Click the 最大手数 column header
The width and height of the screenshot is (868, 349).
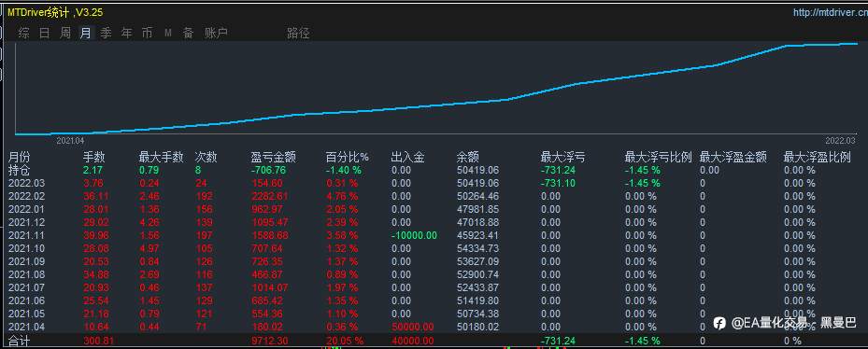tap(161, 157)
